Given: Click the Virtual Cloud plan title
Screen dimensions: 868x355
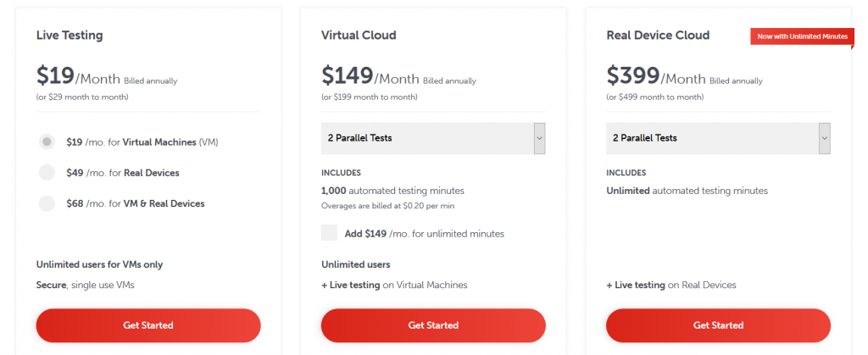Looking at the screenshot, I should pos(359,36).
